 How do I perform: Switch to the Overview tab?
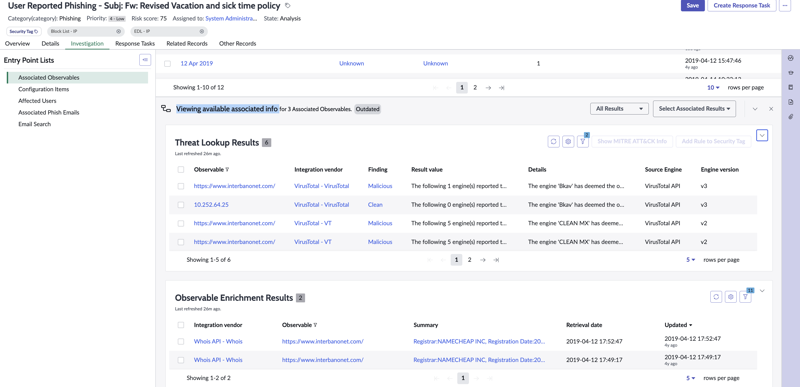(17, 44)
